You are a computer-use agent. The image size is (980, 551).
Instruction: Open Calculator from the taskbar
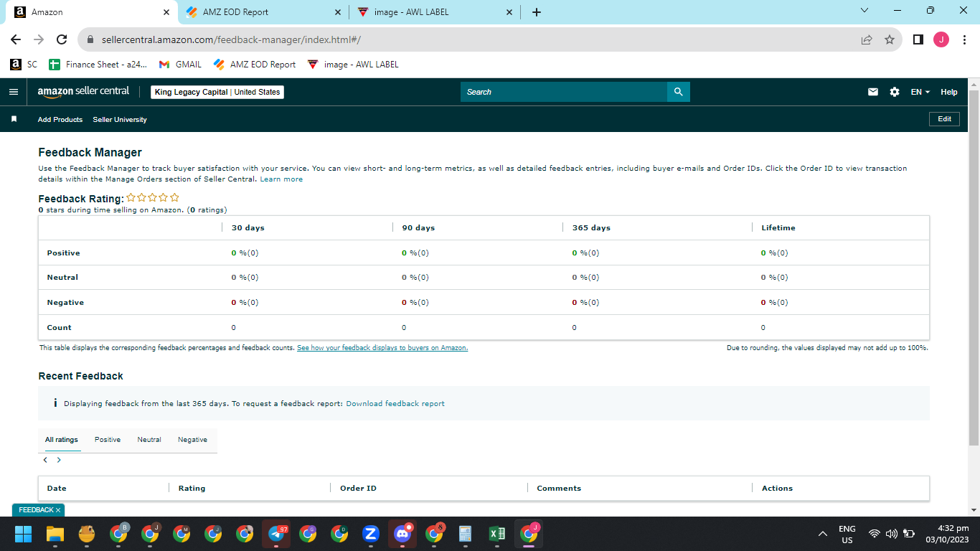click(x=466, y=534)
